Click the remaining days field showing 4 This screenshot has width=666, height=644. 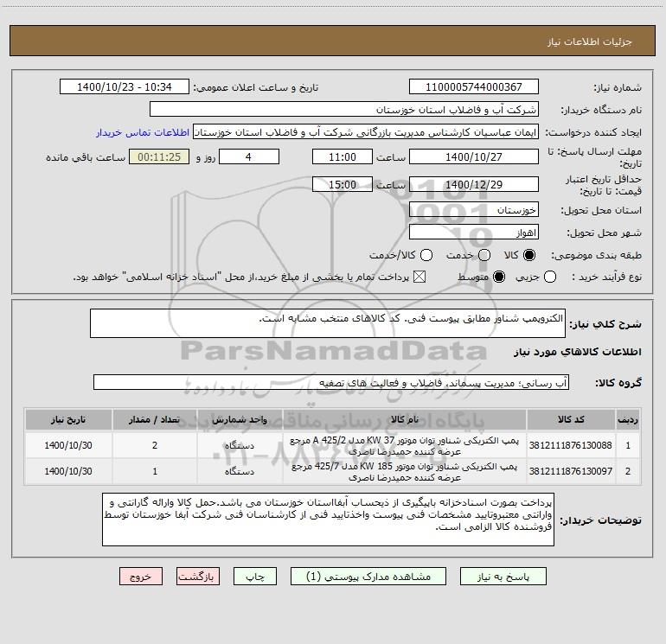click(x=249, y=156)
